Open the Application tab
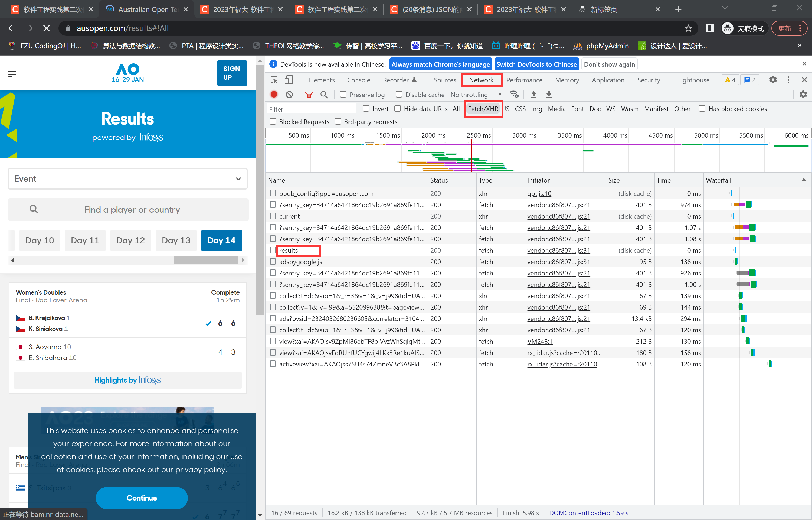Viewport: 812px width, 520px height. click(x=608, y=80)
